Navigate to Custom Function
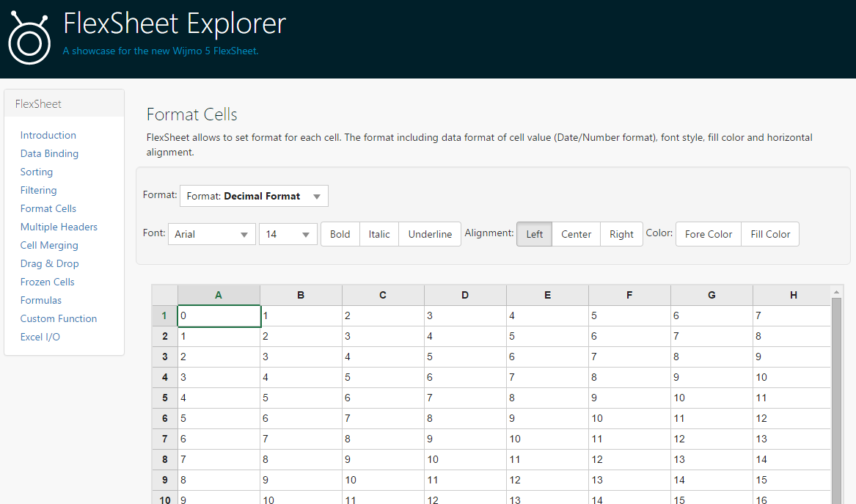 [59, 319]
